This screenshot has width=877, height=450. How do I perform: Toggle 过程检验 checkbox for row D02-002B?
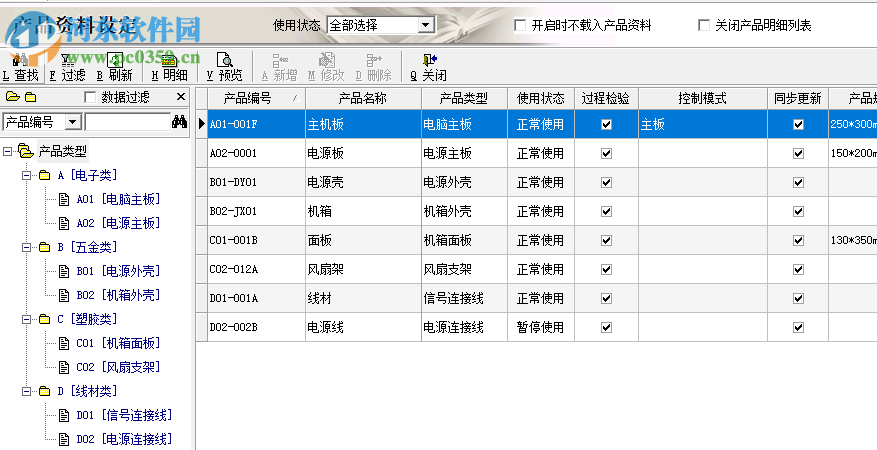pyautogui.click(x=606, y=328)
